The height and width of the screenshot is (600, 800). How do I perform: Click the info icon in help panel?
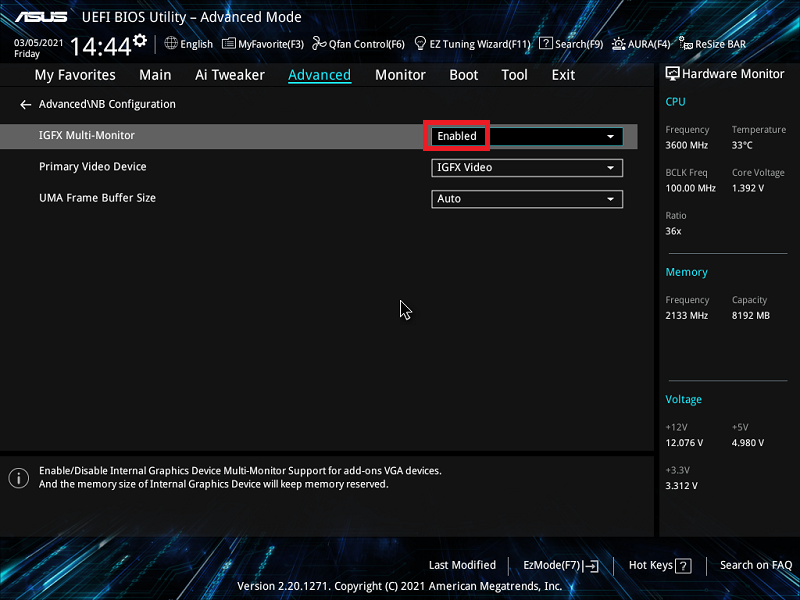pos(18,477)
